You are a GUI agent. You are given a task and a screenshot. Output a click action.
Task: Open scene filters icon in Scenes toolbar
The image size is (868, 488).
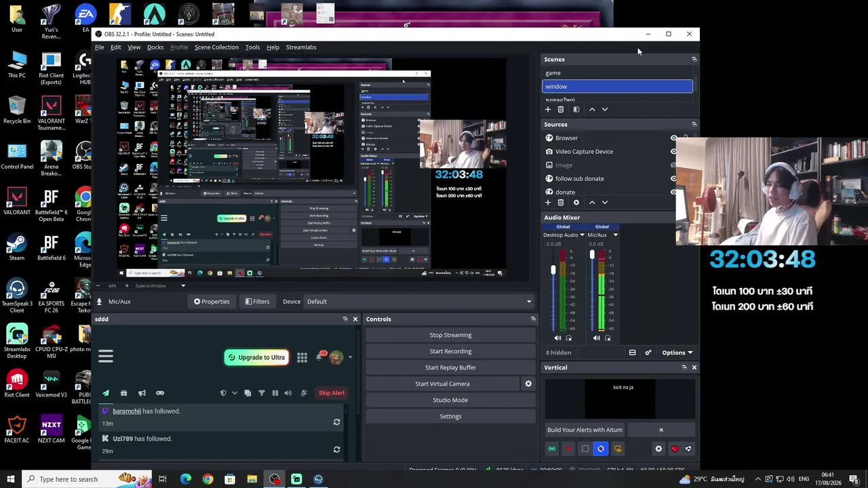(x=576, y=109)
